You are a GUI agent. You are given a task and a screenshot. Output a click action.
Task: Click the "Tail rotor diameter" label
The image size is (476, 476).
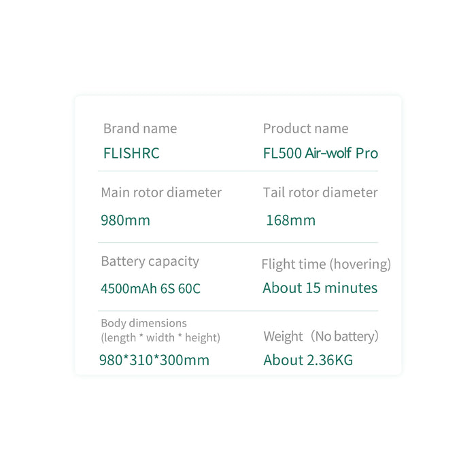[x=320, y=192]
